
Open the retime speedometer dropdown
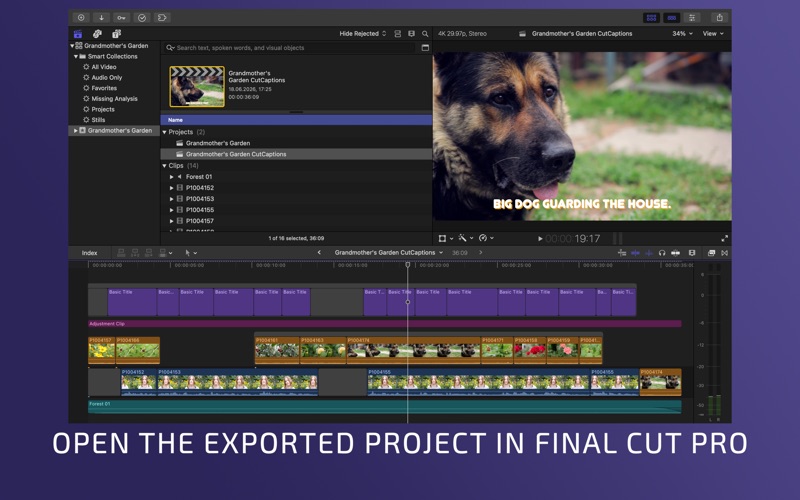[x=486, y=238]
